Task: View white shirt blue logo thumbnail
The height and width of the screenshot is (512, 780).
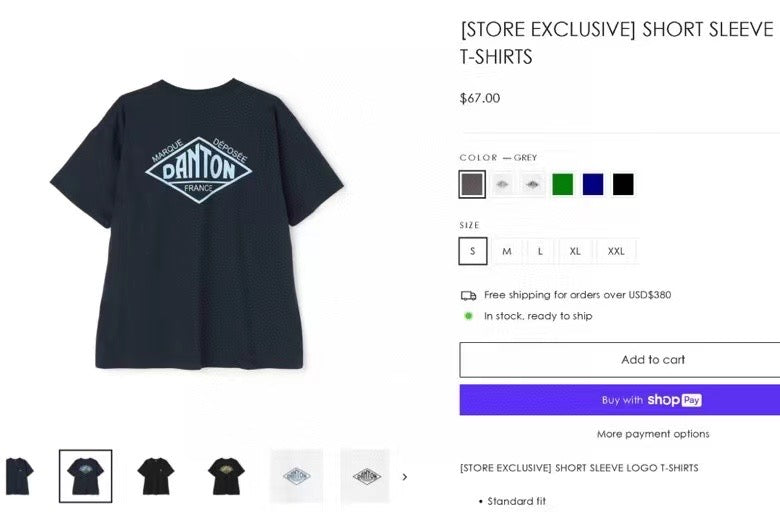Action: point(296,476)
